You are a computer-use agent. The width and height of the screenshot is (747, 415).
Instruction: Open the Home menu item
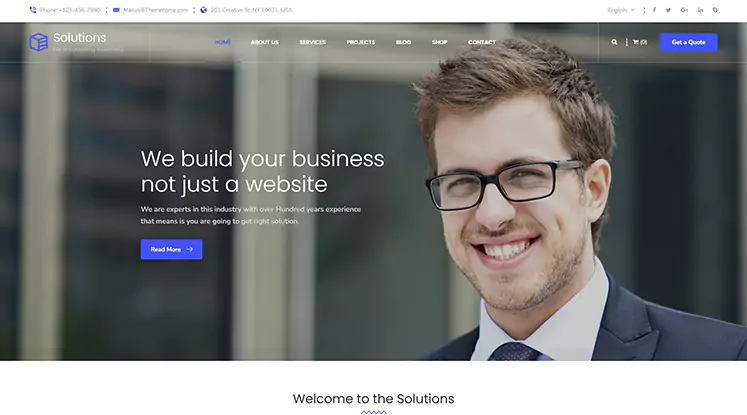(222, 42)
